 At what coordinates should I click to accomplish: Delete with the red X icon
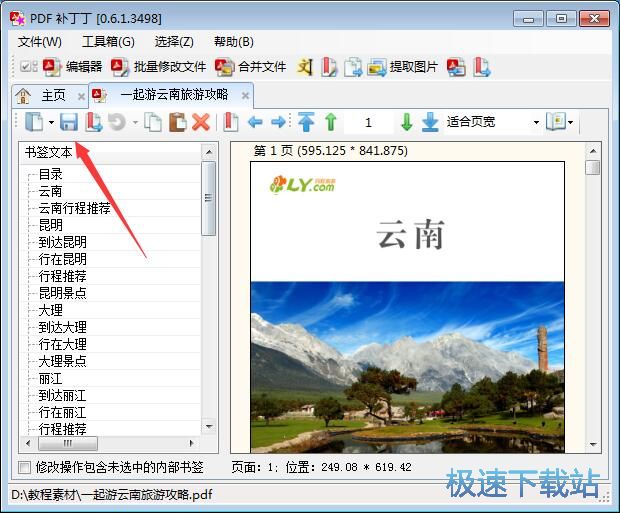[x=201, y=122]
